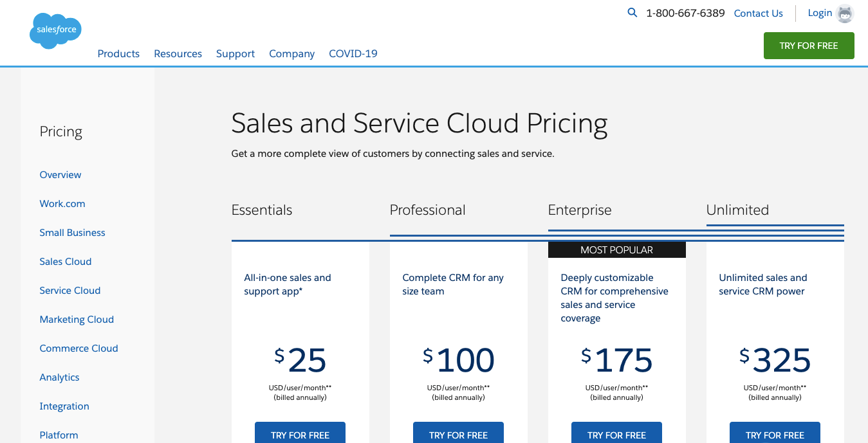Click the $325 Unlimited price
The image size is (868, 443).
coord(775,360)
